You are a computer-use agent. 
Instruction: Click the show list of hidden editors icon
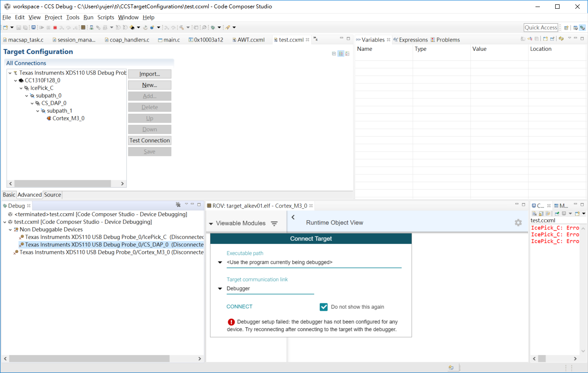point(315,39)
